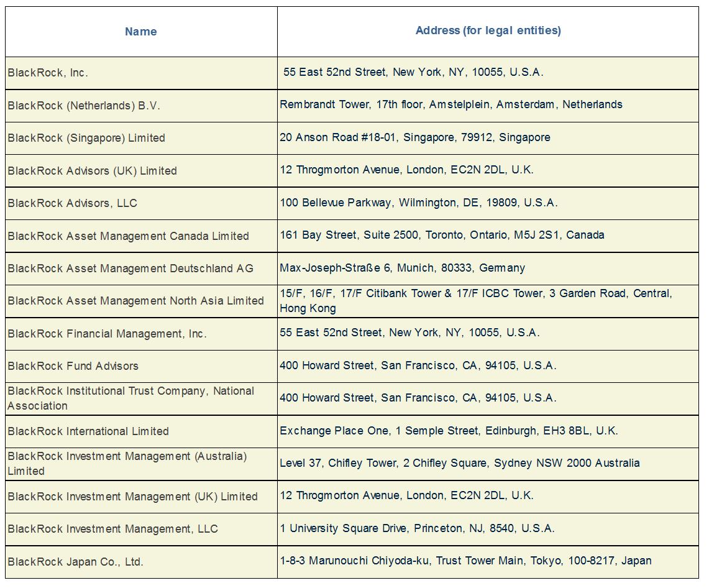
Task: Click the 'Name' column header
Action: click(141, 32)
